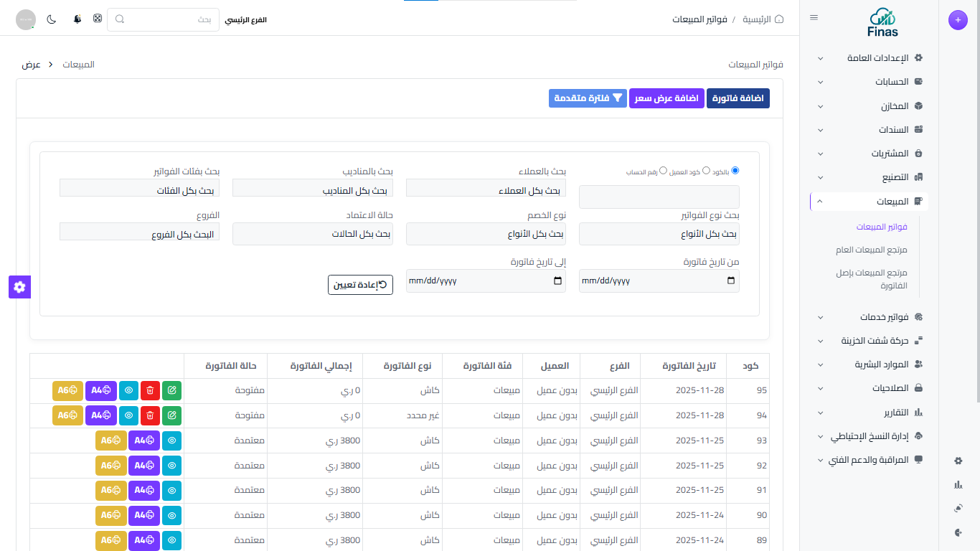The image size is (980, 551).
Task: Print invoice 90 in A6 format
Action: click(111, 515)
